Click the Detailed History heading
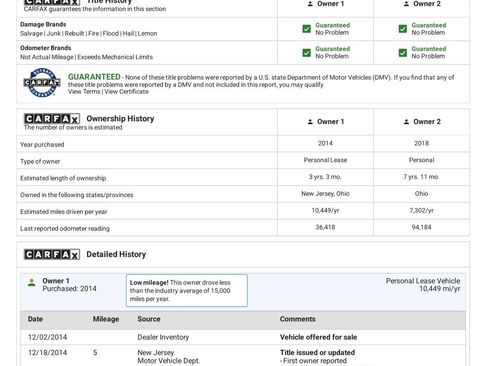The height and width of the screenshot is (366, 488). (x=116, y=254)
